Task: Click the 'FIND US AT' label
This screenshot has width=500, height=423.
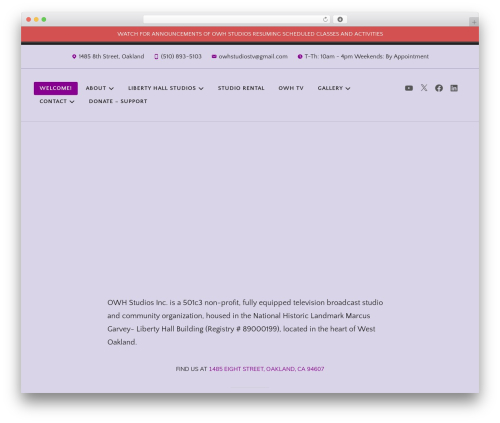Action: (191, 369)
